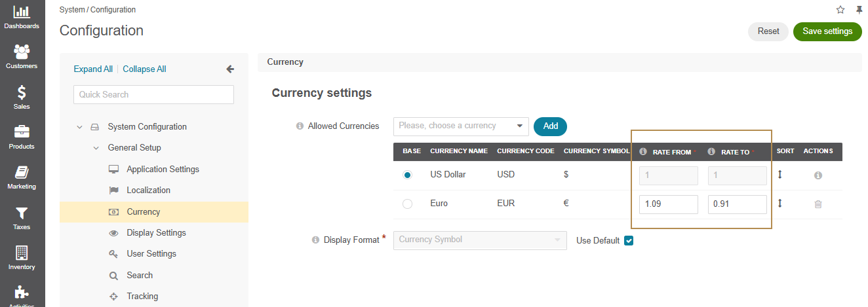Delete the Euro currency row
The image size is (868, 307).
(818, 204)
